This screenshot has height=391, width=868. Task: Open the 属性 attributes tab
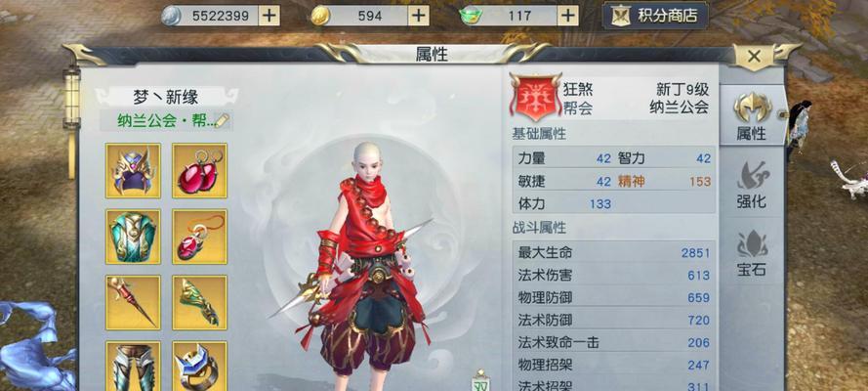point(751,116)
